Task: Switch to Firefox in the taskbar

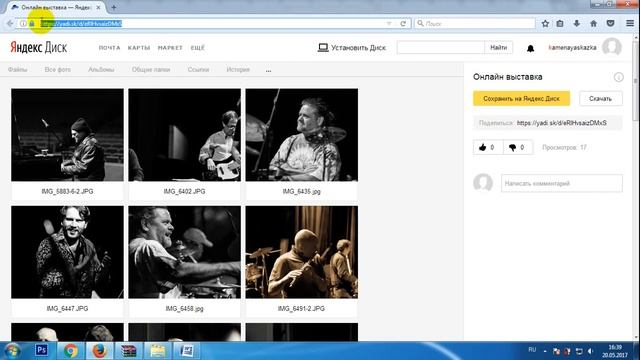Action: [x=99, y=351]
